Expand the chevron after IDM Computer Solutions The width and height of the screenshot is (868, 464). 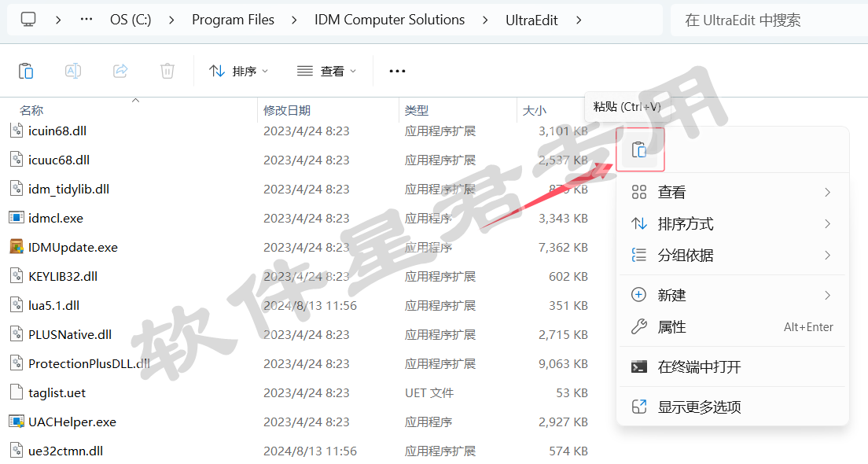pyautogui.click(x=485, y=20)
